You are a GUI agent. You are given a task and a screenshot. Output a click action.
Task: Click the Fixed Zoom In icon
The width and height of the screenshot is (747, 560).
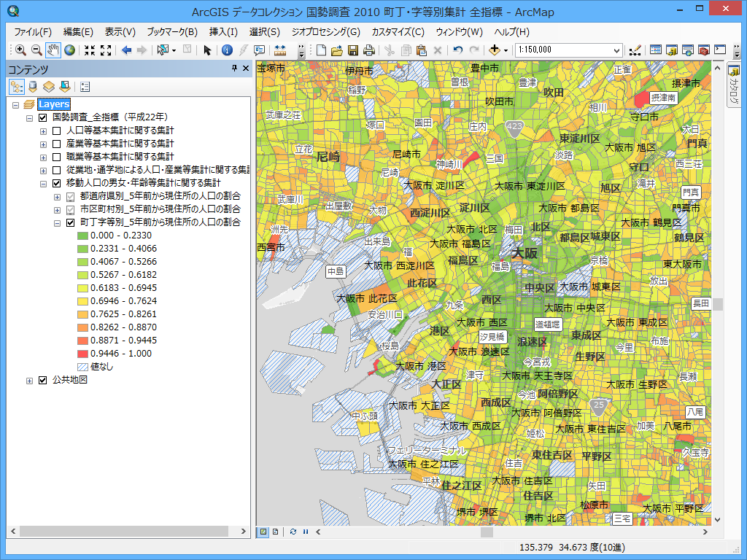[x=90, y=50]
